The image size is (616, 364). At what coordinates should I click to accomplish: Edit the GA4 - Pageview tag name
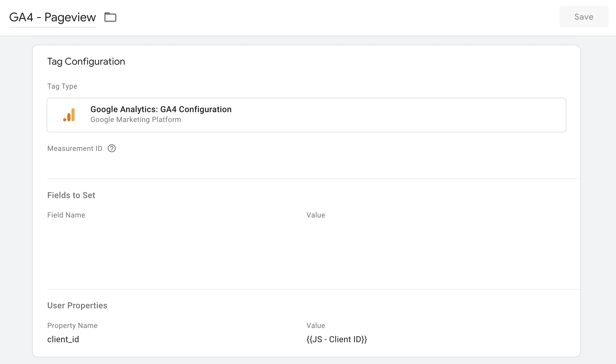pyautogui.click(x=52, y=17)
